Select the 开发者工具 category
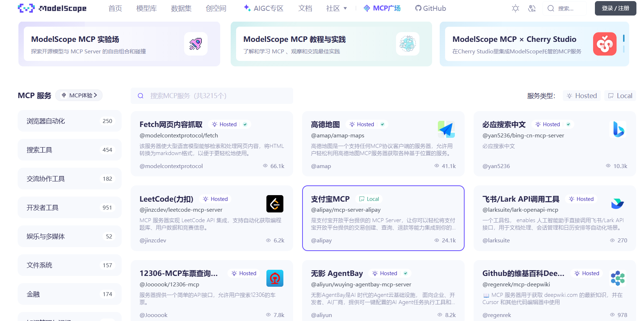The width and height of the screenshot is (644, 321). pyautogui.click(x=70, y=207)
